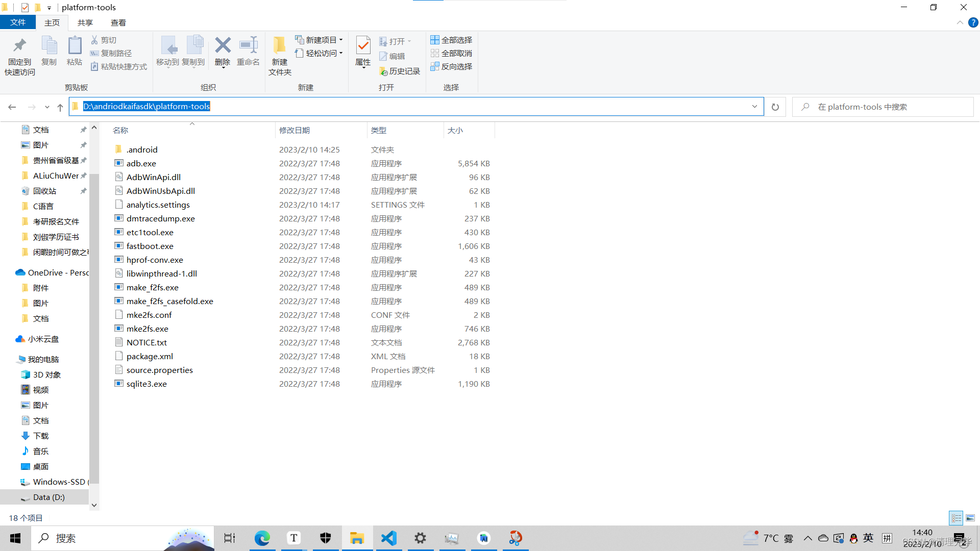This screenshot has height=551, width=980.
Task: Select the adb.exe file
Action: click(141, 163)
